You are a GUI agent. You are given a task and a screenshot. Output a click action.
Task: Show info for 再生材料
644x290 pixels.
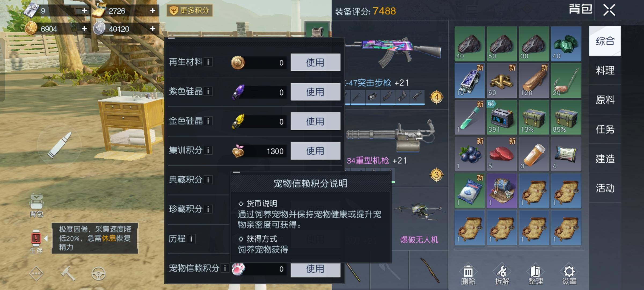click(208, 62)
